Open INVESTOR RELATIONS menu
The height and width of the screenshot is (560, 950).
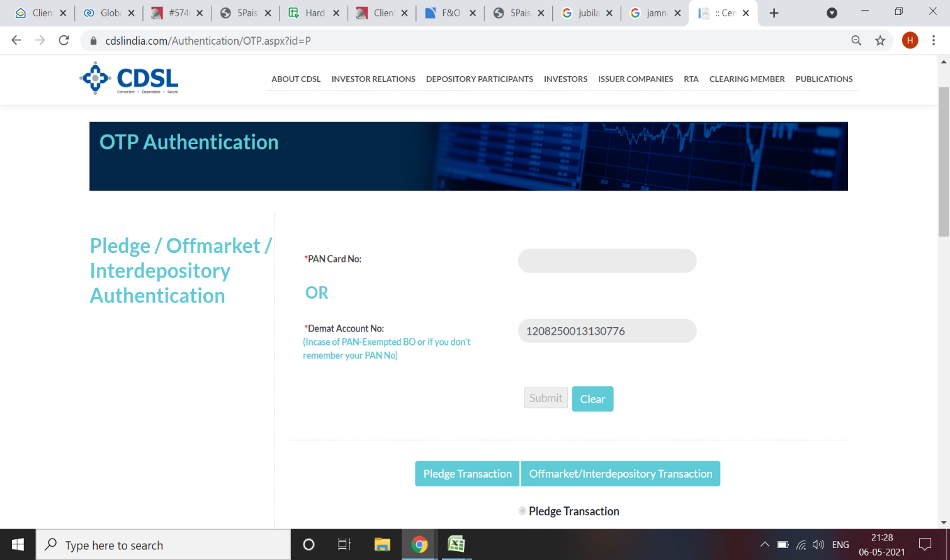point(373,79)
